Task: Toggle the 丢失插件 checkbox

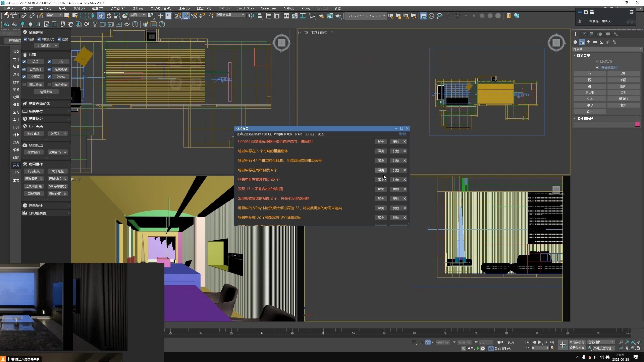Action: (x=24, y=69)
